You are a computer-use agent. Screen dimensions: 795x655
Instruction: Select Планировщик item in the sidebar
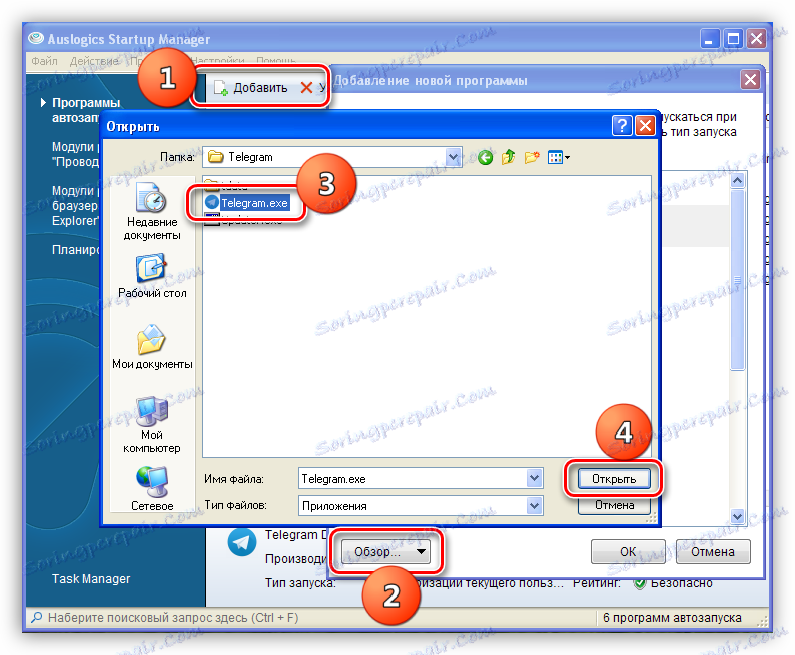tap(75, 249)
